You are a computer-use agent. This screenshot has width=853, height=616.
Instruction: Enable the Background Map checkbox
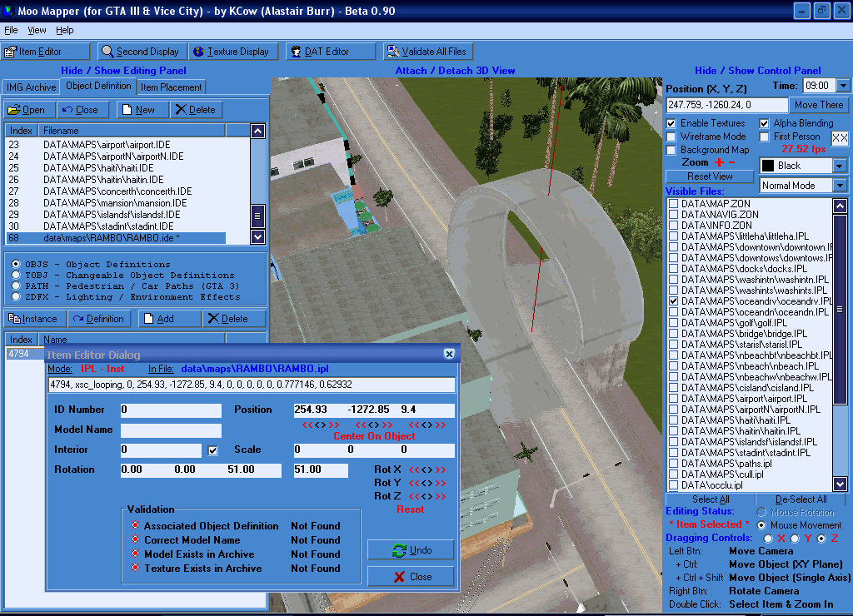click(x=671, y=150)
